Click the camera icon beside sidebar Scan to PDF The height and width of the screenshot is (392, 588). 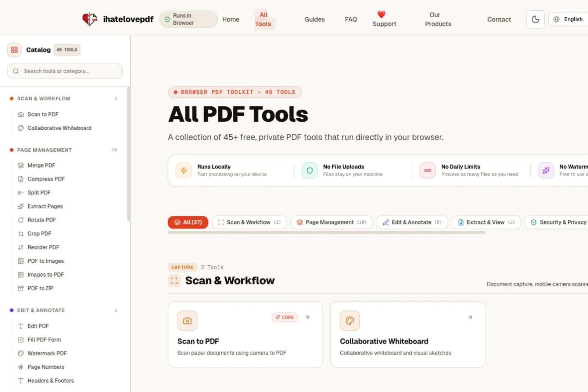point(21,114)
